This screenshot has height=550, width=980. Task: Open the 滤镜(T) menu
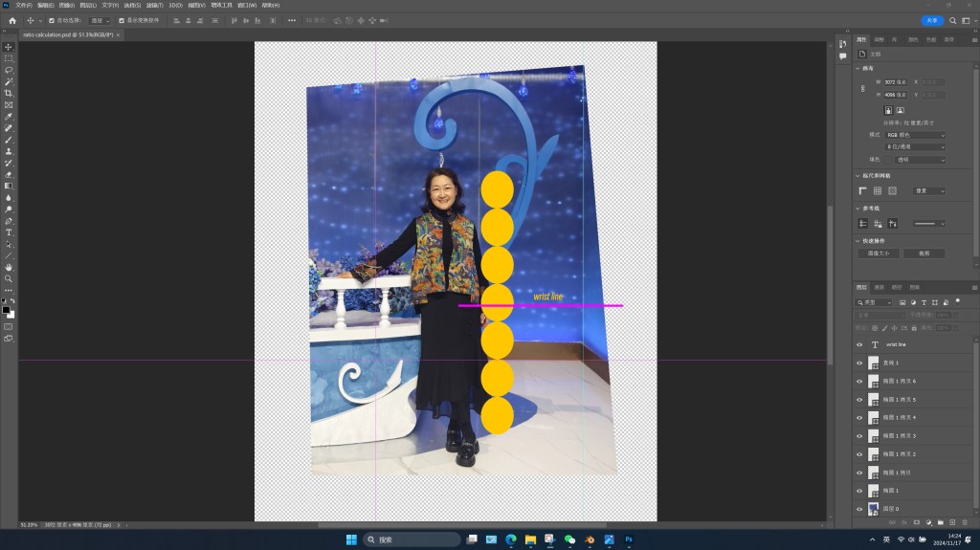153,5
